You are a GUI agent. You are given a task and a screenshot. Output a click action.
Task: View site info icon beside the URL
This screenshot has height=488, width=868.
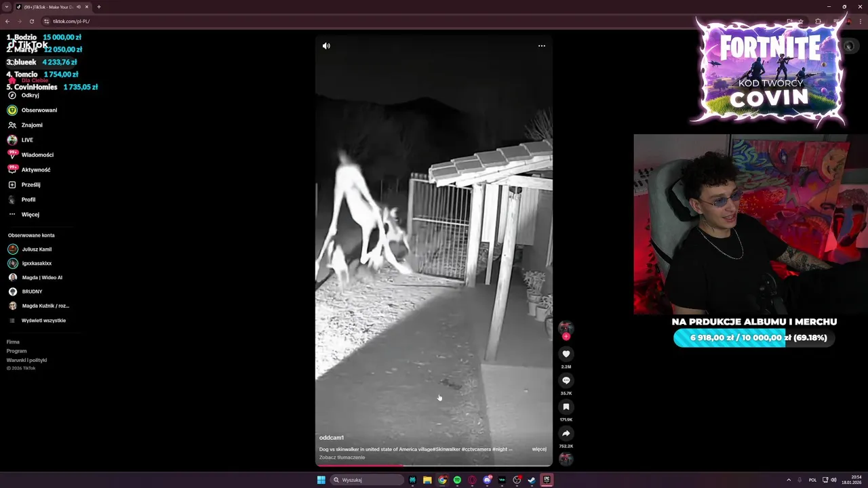47,21
